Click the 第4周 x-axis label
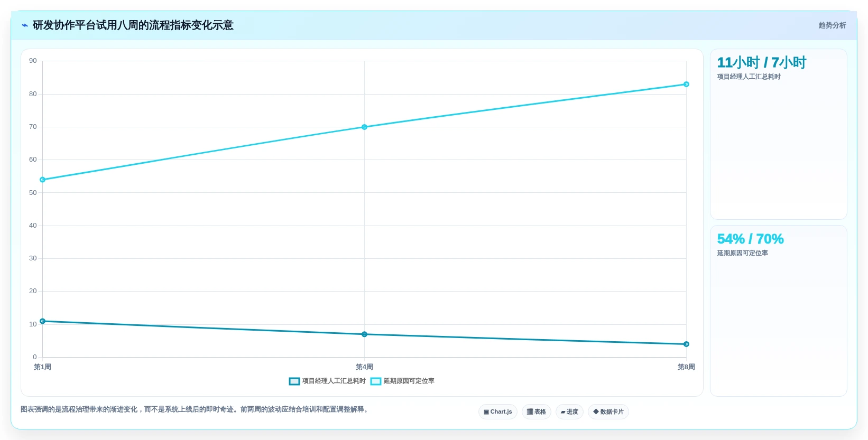 [x=364, y=367]
